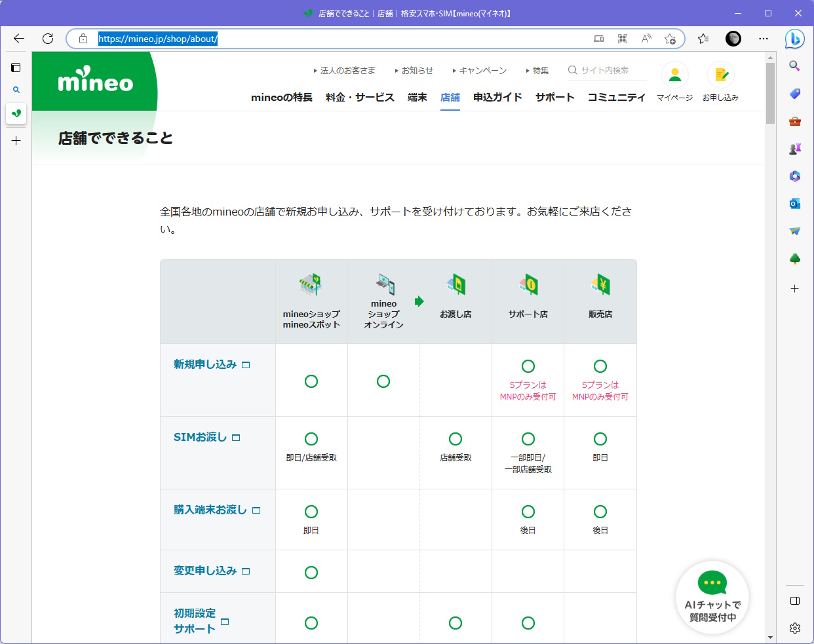Open the Shopping tag icon in the sidebar
The width and height of the screenshot is (814, 644).
(794, 94)
